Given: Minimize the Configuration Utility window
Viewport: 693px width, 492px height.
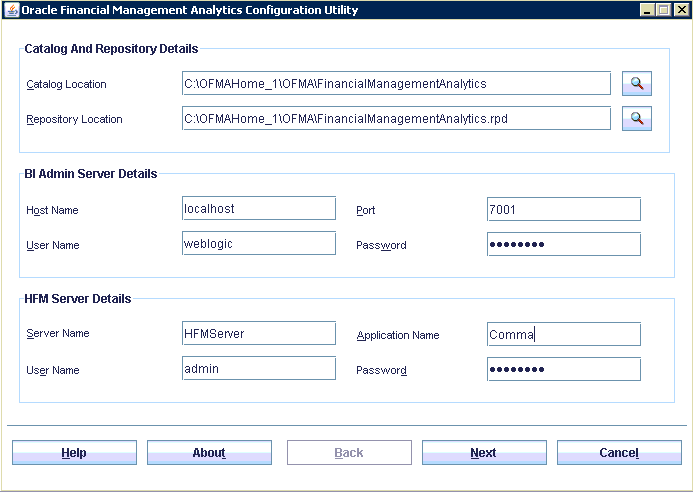Looking at the screenshot, I should coord(647,10).
